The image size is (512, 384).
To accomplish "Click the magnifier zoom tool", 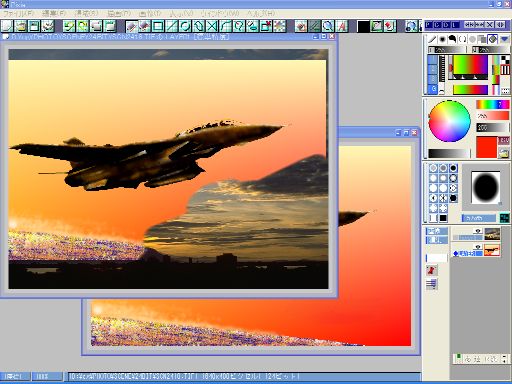I will tap(328, 26).
